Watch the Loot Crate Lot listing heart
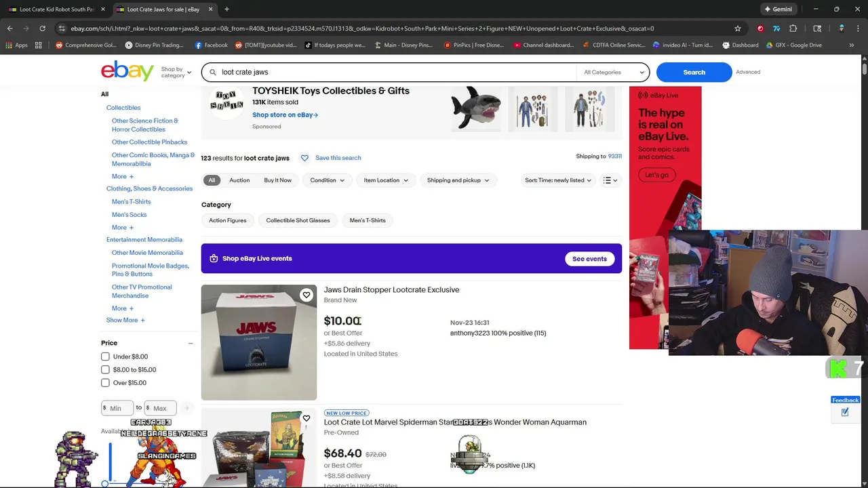The height and width of the screenshot is (488, 868). (307, 418)
